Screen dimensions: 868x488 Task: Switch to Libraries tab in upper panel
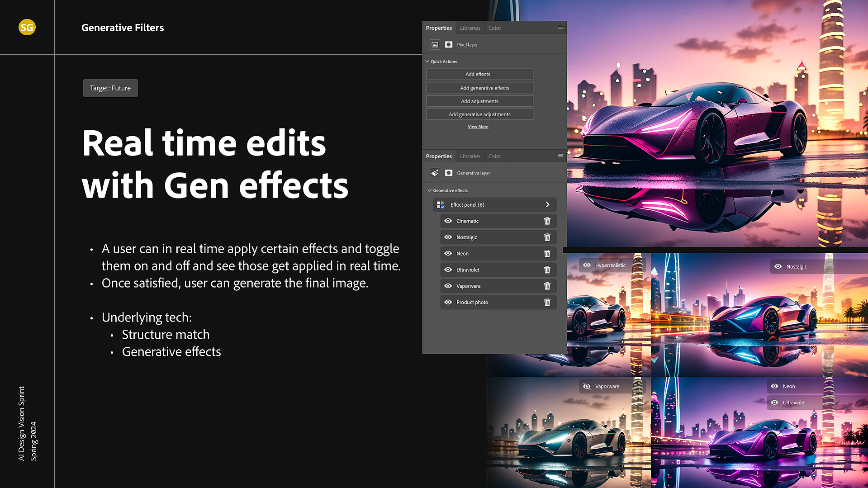coord(470,28)
